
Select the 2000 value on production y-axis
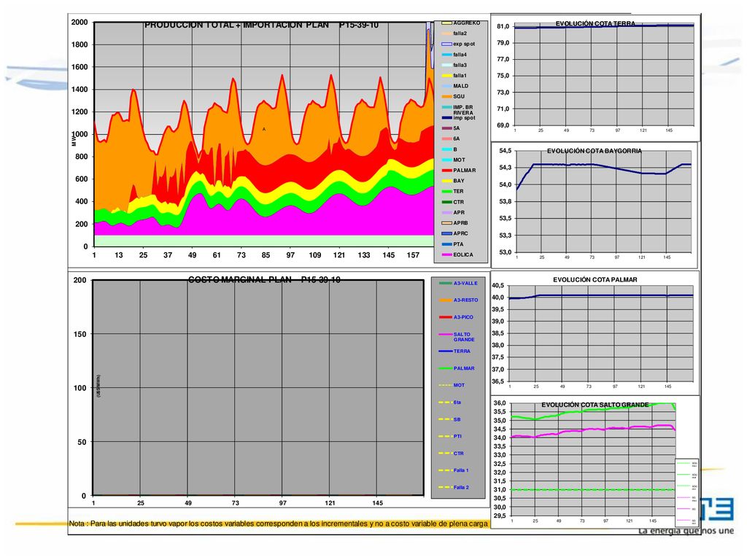coord(80,23)
